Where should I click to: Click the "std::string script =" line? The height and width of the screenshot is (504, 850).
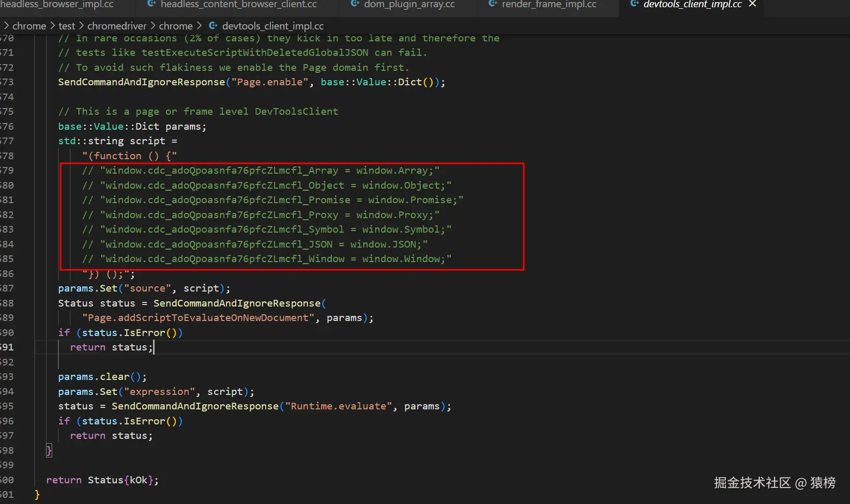118,141
